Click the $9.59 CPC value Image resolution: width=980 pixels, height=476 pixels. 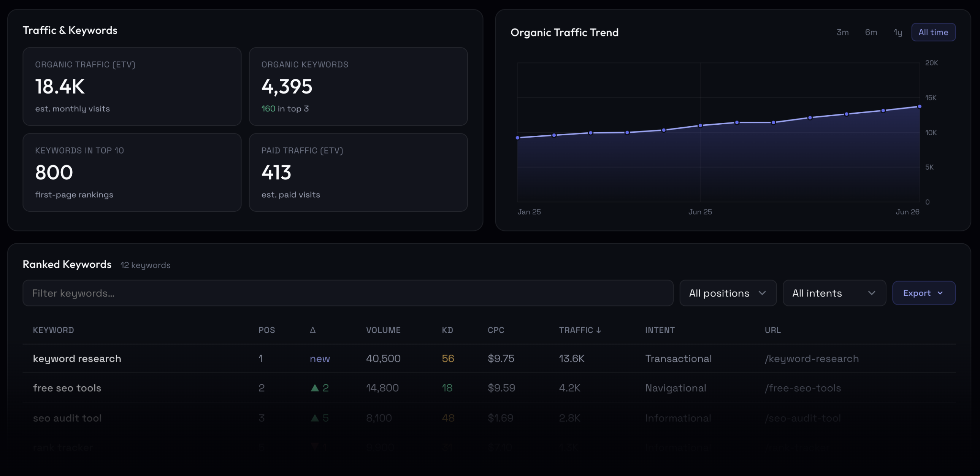[501, 388]
